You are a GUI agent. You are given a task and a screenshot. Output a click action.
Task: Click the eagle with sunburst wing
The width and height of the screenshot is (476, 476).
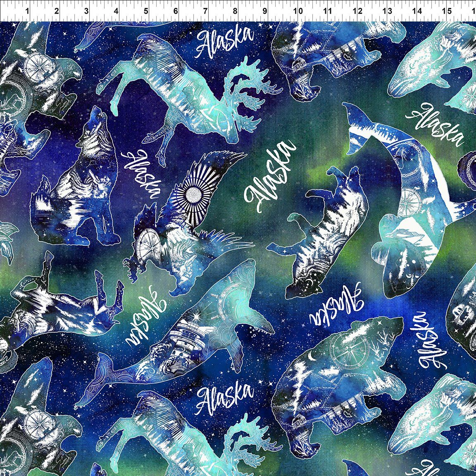(x=188, y=223)
